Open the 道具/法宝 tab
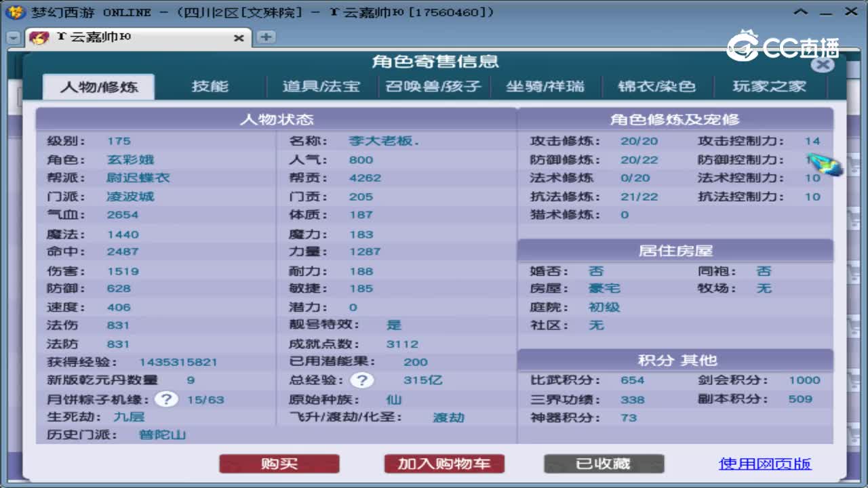 click(x=321, y=87)
